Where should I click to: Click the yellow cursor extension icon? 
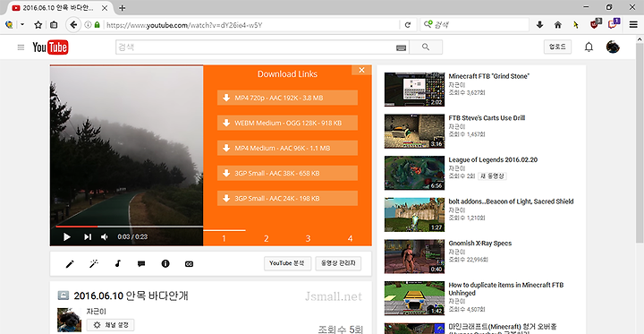pos(576,25)
